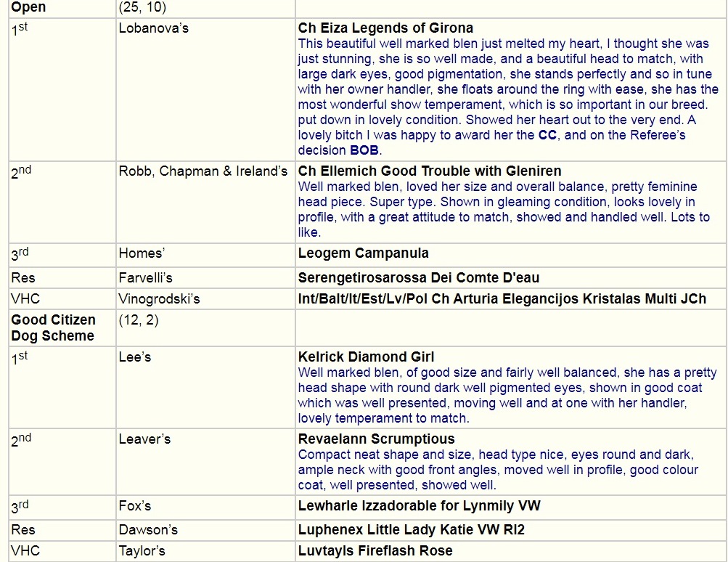This screenshot has width=728, height=562.
Task: Click the bold BOB text in critique
Action: [365, 150]
